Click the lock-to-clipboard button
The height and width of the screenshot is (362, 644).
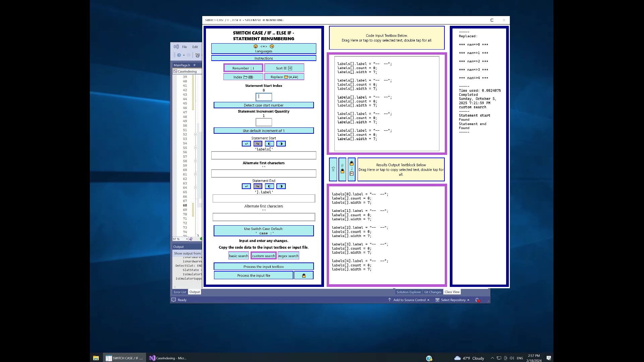352,169
